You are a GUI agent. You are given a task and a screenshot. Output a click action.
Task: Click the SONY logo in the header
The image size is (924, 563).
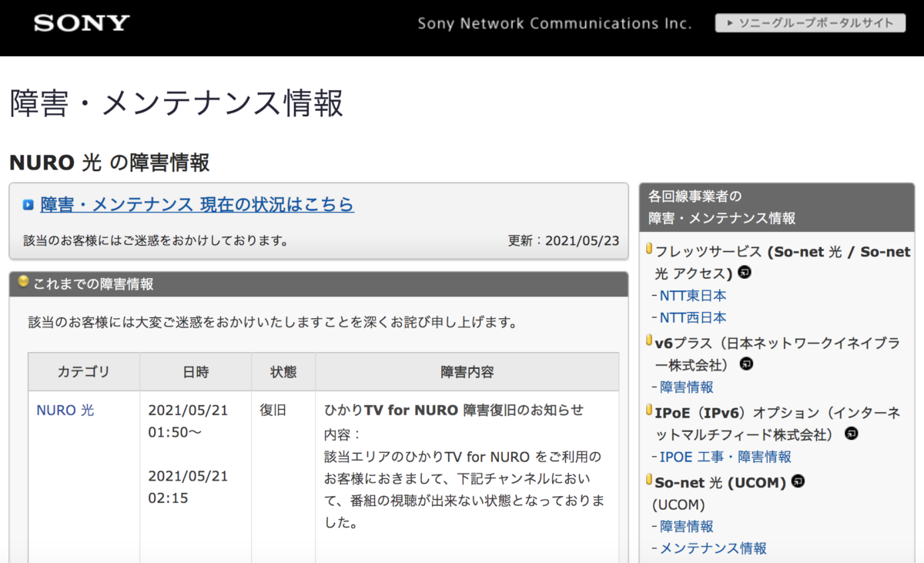[82, 23]
